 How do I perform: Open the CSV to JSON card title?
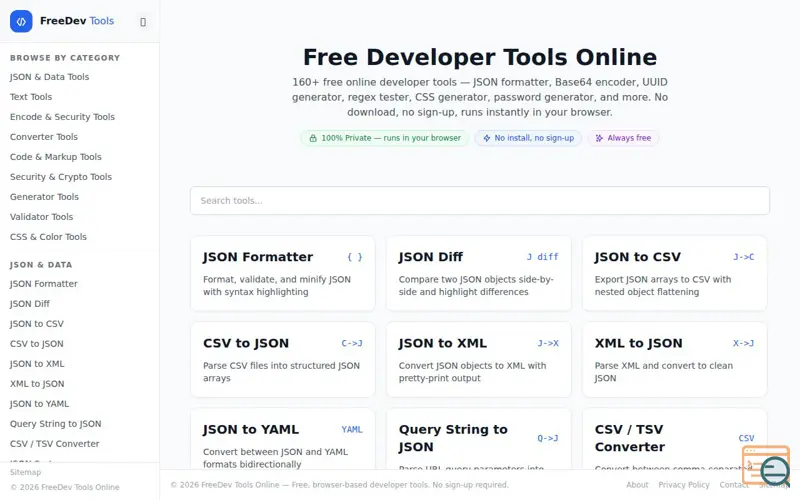click(x=246, y=343)
